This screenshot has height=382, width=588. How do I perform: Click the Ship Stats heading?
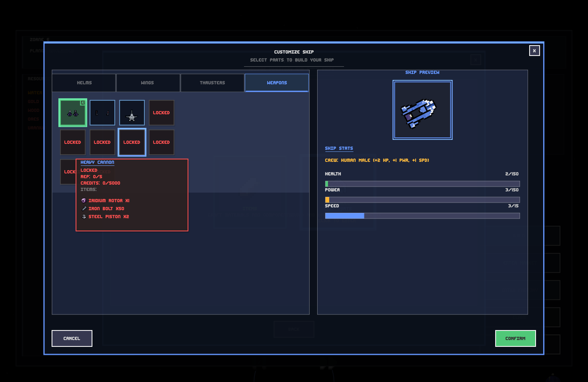339,148
